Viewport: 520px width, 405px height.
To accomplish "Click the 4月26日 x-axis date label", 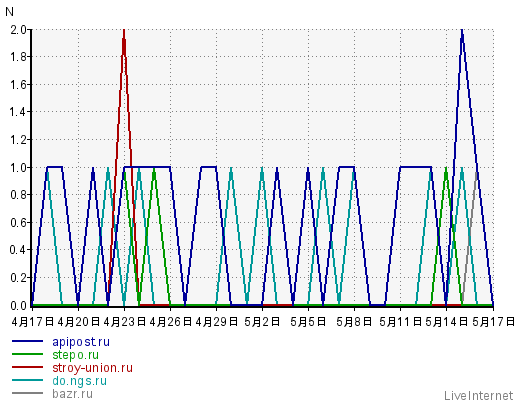I will [x=170, y=322].
